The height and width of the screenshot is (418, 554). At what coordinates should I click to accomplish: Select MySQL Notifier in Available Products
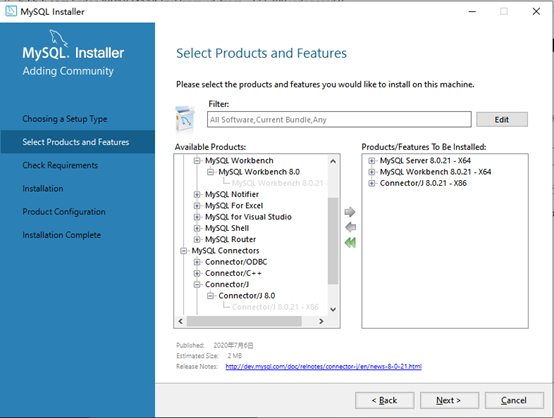click(232, 194)
